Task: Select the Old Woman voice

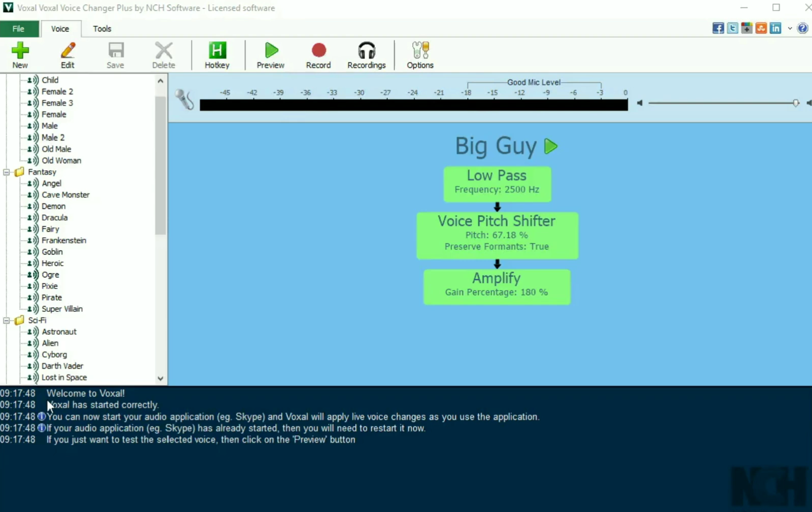Action: click(61, 161)
